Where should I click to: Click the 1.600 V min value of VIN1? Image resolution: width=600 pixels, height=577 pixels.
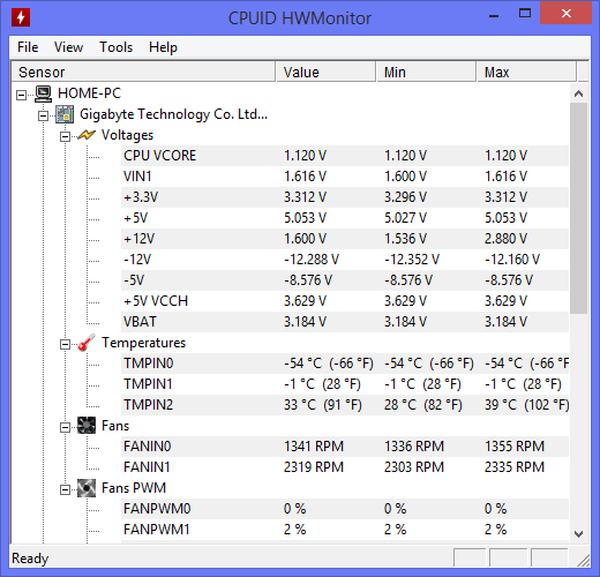tap(405, 176)
